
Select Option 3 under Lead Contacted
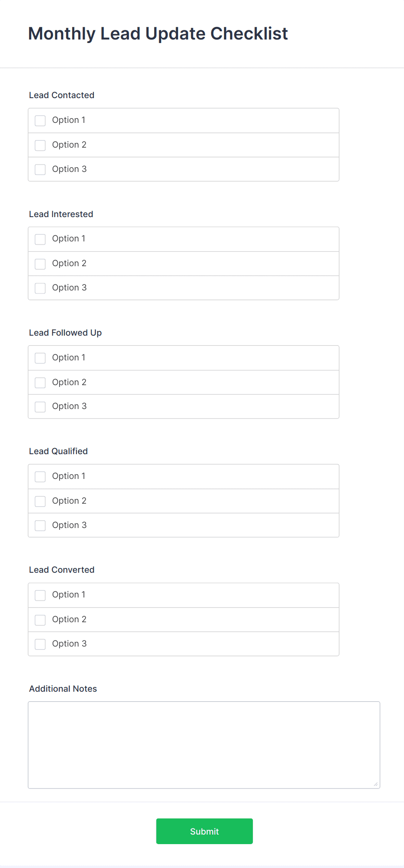[40, 169]
